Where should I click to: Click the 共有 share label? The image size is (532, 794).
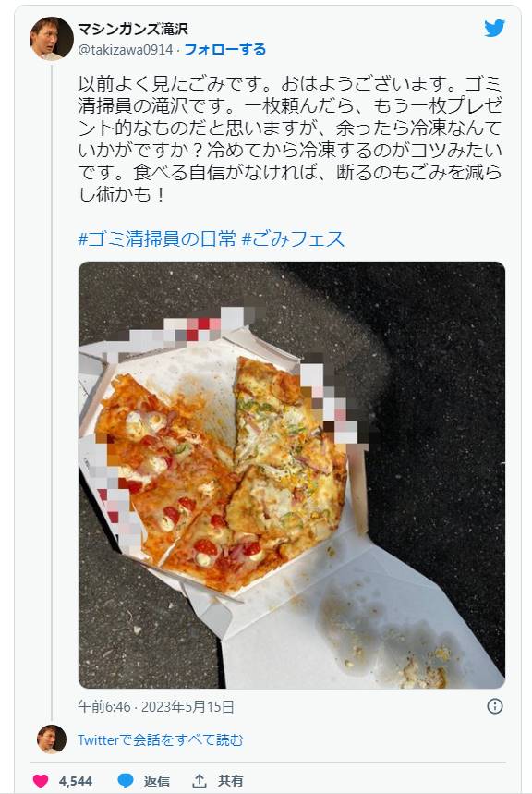pos(231,781)
